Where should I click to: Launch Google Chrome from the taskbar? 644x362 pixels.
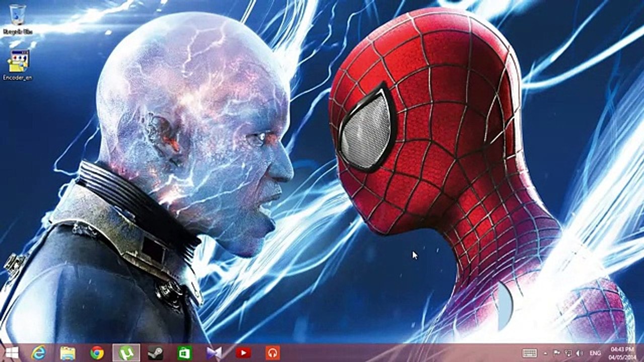[97, 353]
